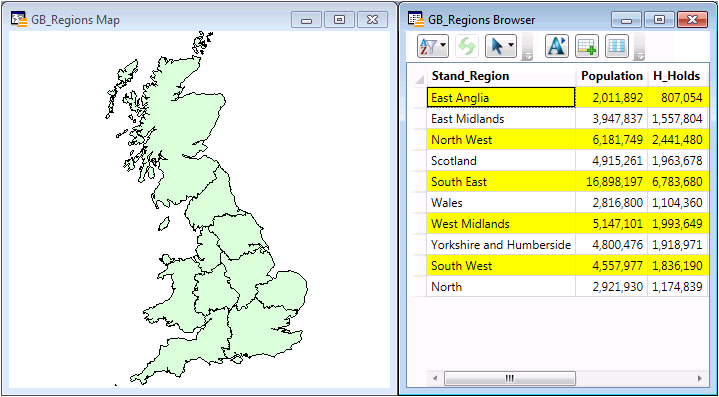Image resolution: width=719 pixels, height=397 pixels.
Task: Open the Select tool dropdown arrow
Action: [x=511, y=46]
